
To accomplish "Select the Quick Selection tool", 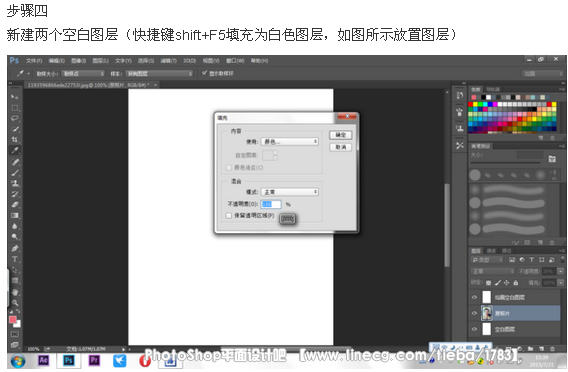I will [14, 129].
